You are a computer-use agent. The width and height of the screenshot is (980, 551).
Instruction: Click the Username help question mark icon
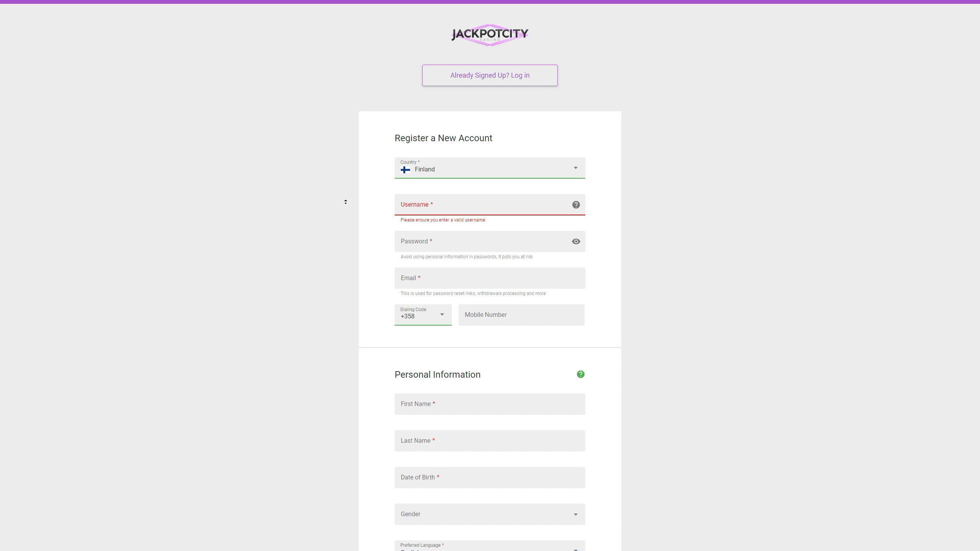coord(576,205)
